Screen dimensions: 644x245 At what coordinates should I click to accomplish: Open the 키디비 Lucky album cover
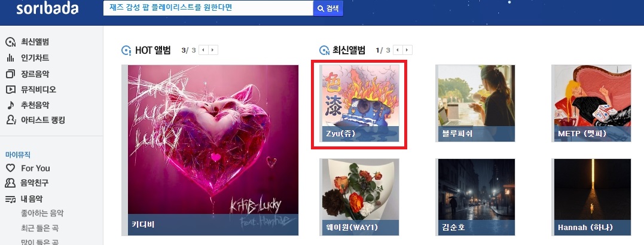(x=213, y=150)
